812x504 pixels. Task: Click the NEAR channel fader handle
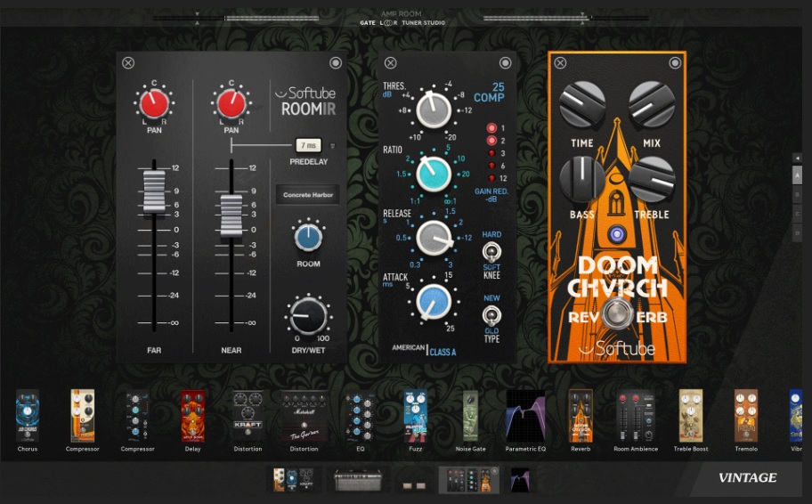point(231,215)
